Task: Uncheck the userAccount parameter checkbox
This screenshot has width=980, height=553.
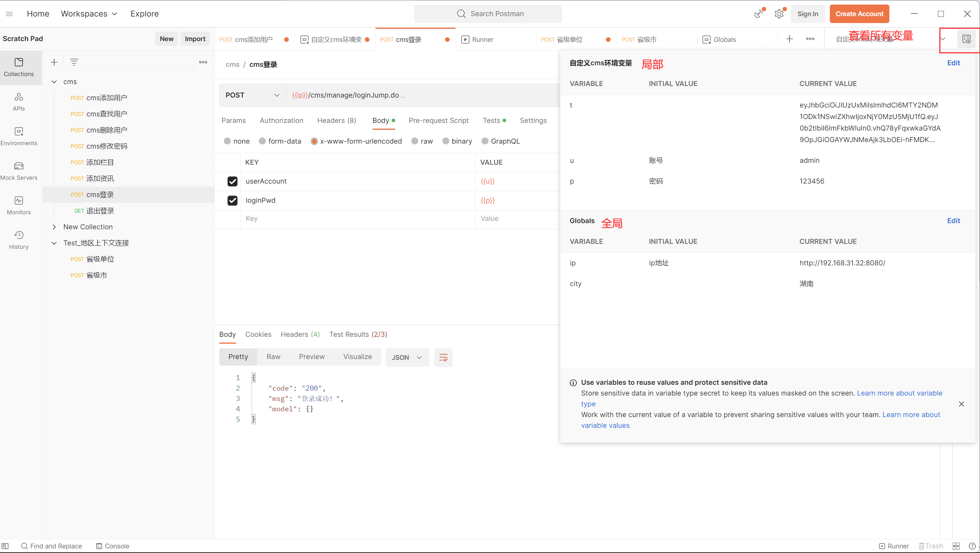Action: 232,181
